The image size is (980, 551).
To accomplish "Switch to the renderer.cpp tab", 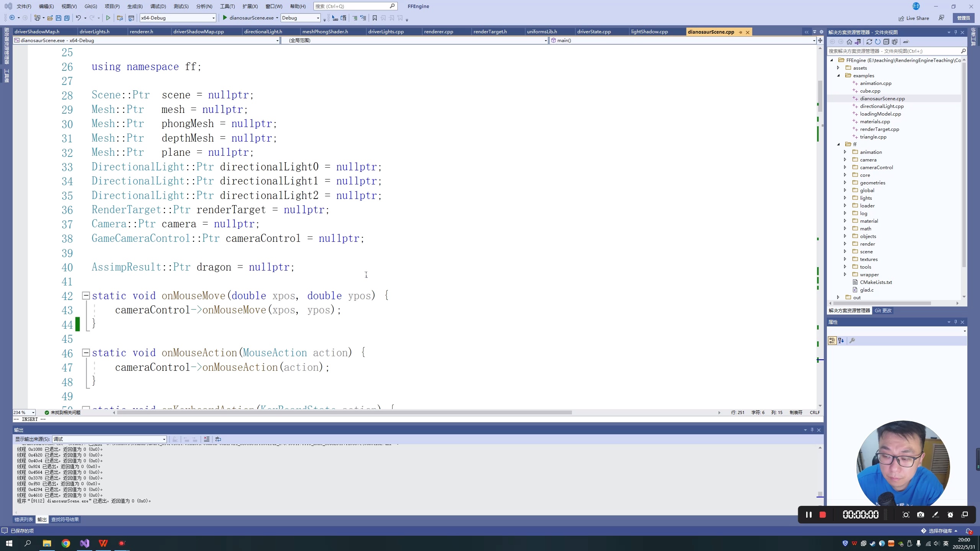I will (x=438, y=32).
